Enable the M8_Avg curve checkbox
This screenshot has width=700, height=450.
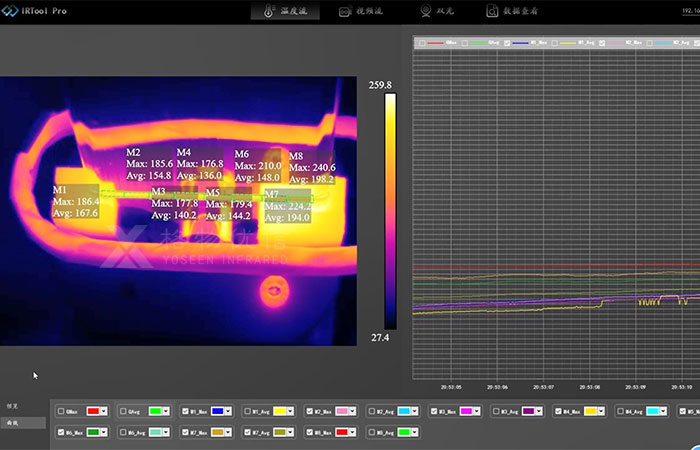pos(372,433)
